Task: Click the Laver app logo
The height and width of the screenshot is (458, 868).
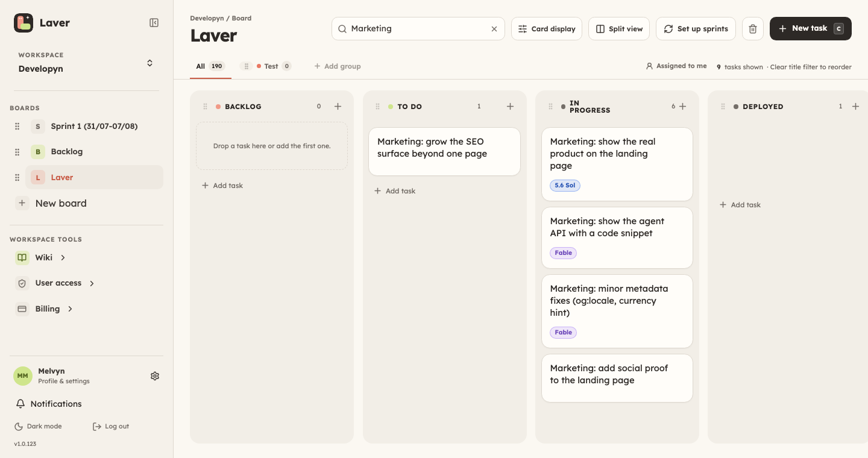Action: click(x=24, y=23)
